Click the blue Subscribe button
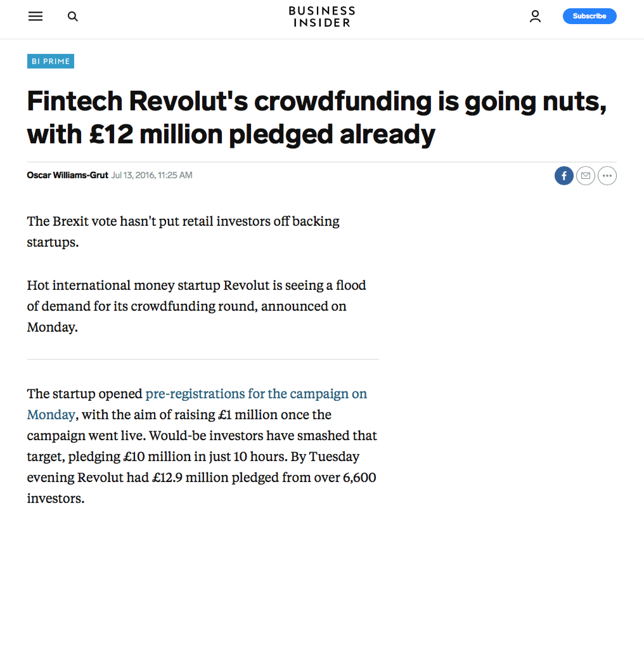The width and height of the screenshot is (644, 645). [589, 16]
